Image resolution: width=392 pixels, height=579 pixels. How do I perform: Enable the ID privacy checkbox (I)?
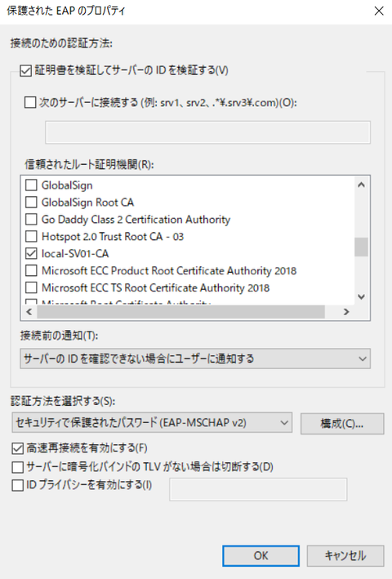click(17, 485)
